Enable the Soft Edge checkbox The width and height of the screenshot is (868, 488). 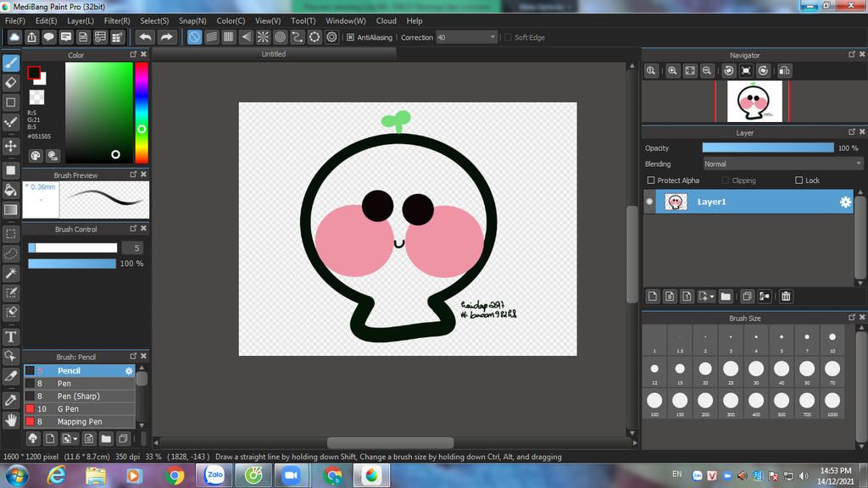508,37
